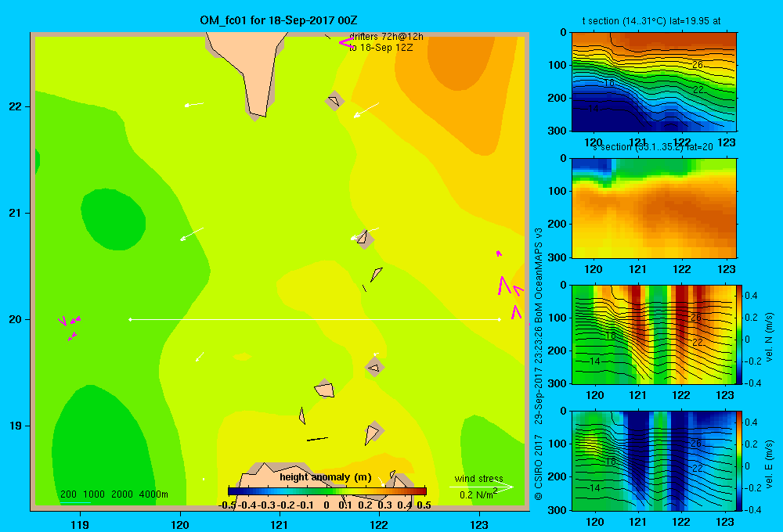
Task: Click the peninsula landmass at the map top
Action: [246, 75]
